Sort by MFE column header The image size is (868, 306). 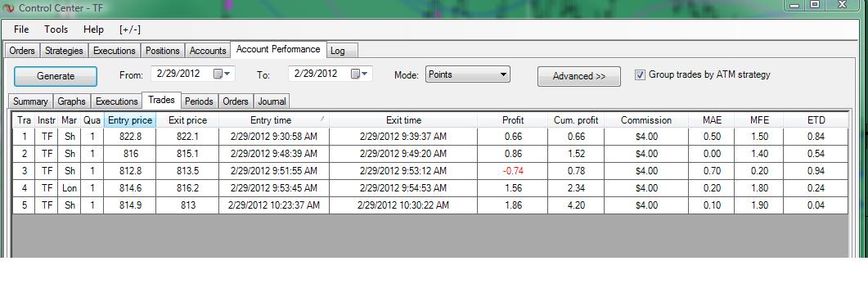[758, 120]
